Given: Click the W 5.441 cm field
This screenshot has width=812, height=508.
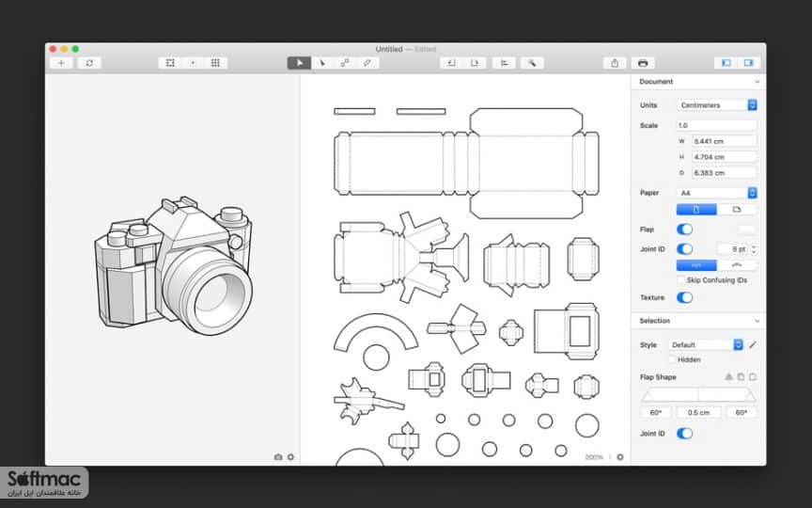Looking at the screenshot, I should pos(724,141).
